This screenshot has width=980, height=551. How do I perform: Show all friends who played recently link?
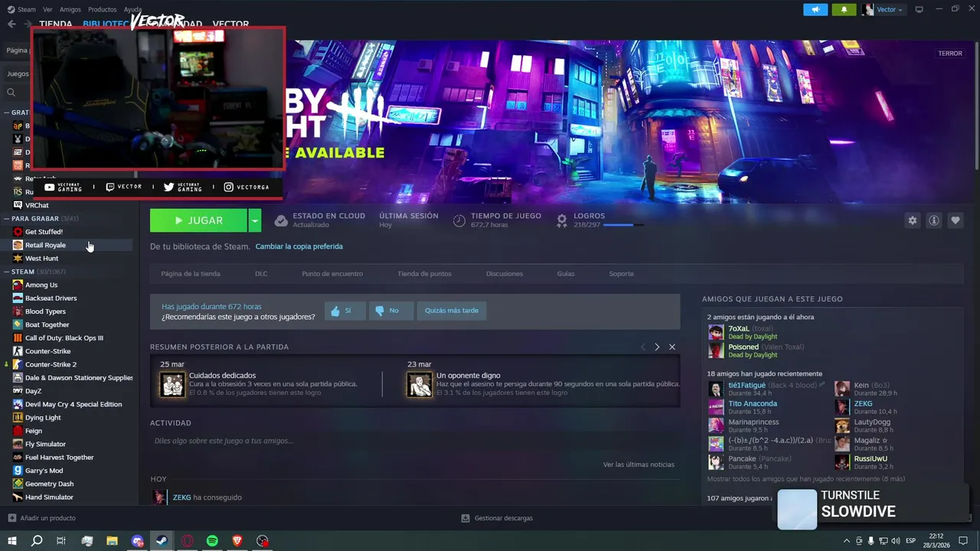(x=805, y=479)
